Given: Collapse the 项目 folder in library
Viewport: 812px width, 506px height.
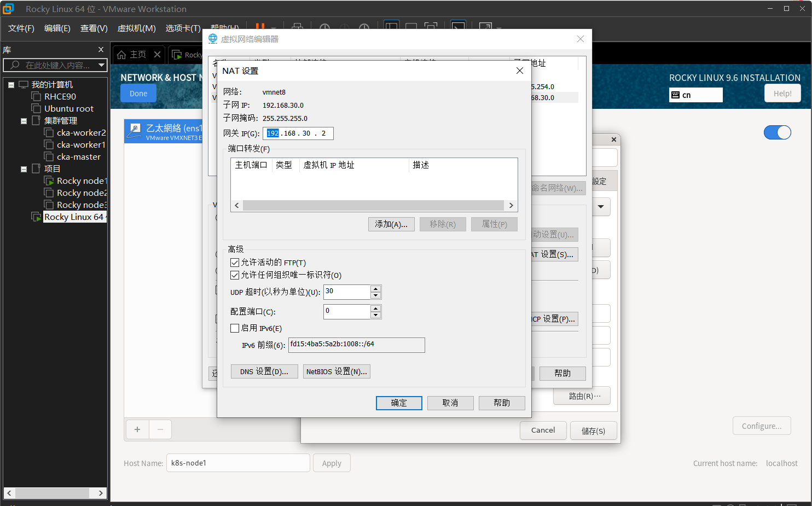Looking at the screenshot, I should point(24,169).
